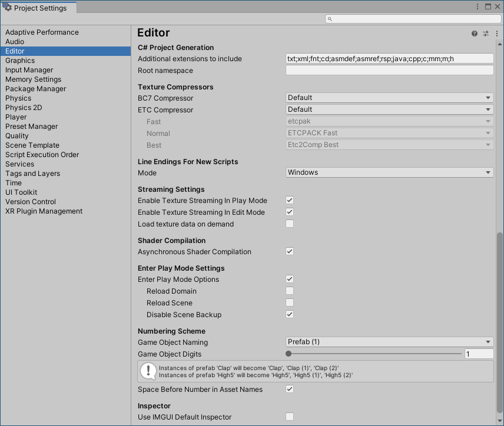The image size is (504, 426).
Task: Click the scrollbar up arrow
Action: coord(499,44)
